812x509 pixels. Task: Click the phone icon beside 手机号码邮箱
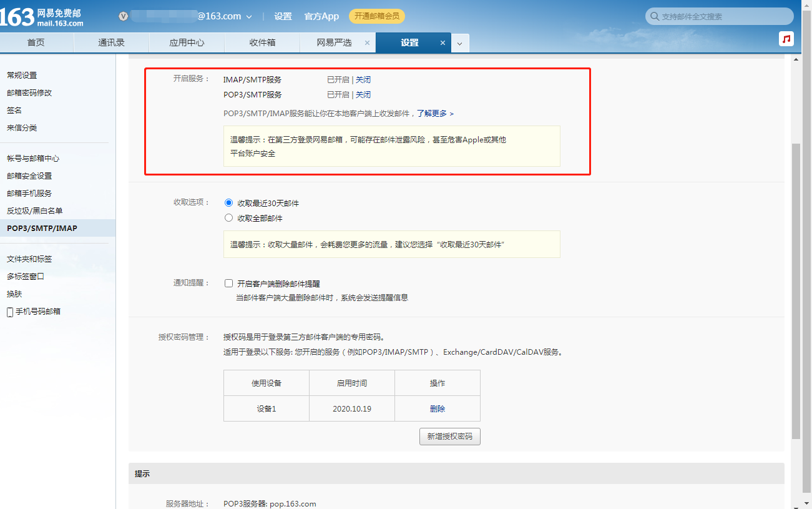click(10, 312)
